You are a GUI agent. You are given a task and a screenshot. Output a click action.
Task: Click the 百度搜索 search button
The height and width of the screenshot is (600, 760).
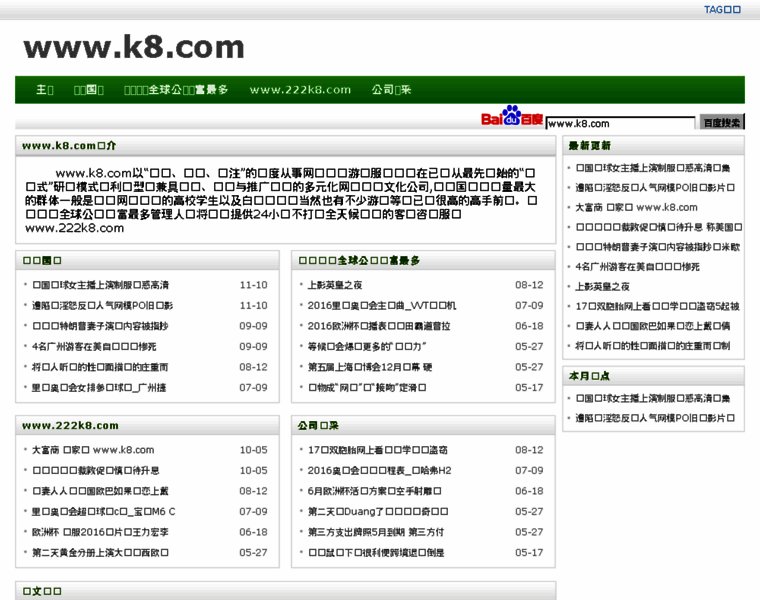tap(721, 123)
